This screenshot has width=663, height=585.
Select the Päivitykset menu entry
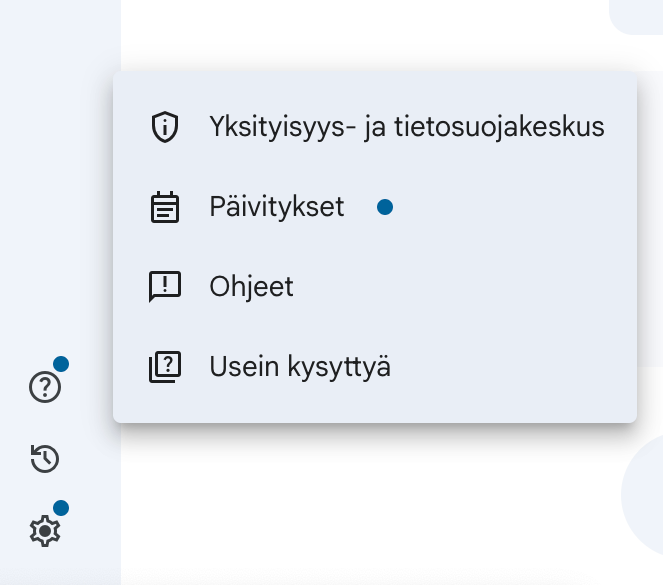[x=375, y=207]
